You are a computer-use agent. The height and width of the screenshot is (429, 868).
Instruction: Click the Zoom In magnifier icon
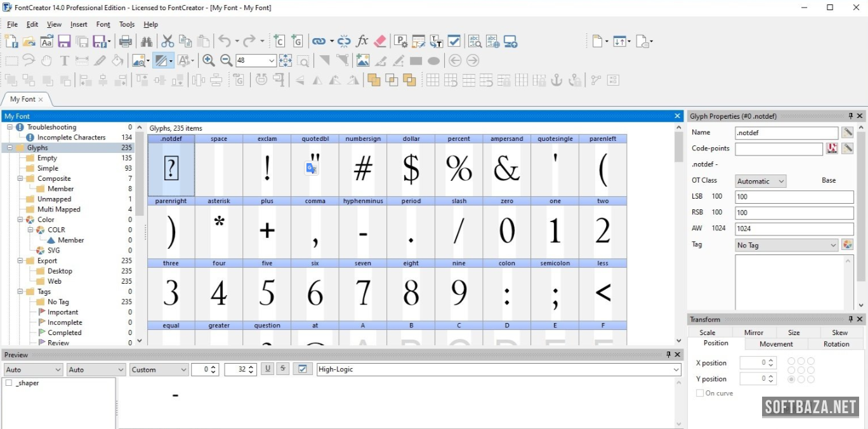(x=208, y=61)
